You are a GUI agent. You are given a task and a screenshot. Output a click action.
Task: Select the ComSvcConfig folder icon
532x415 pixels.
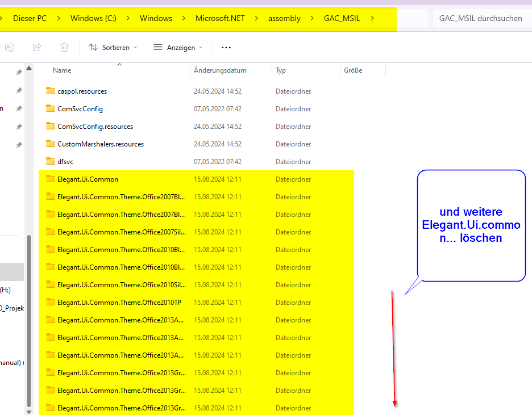click(x=51, y=108)
